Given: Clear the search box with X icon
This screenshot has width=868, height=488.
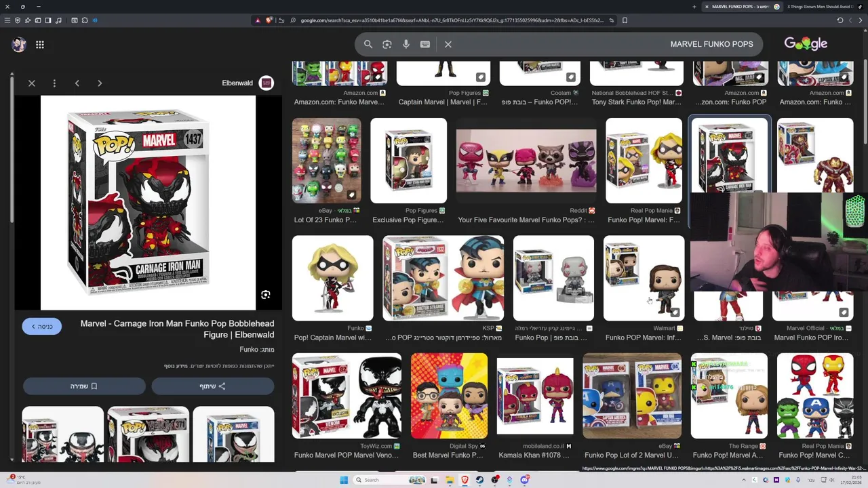Looking at the screenshot, I should pyautogui.click(x=448, y=44).
